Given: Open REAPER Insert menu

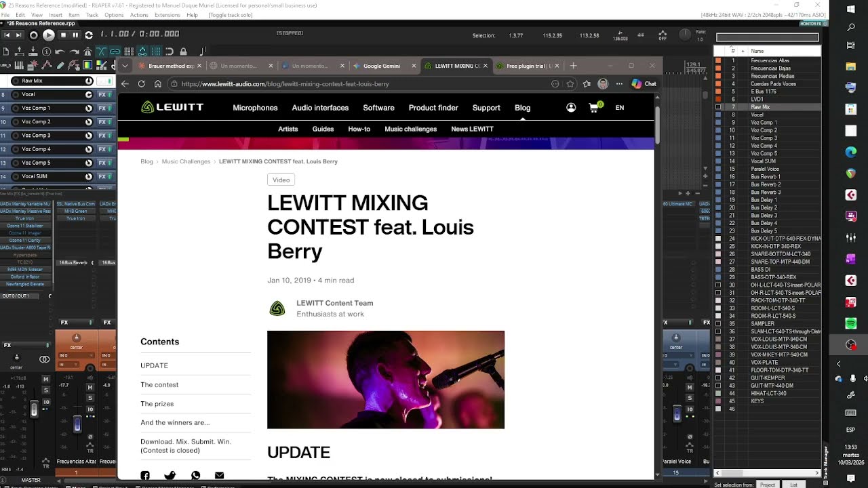Looking at the screenshot, I should pos(56,15).
